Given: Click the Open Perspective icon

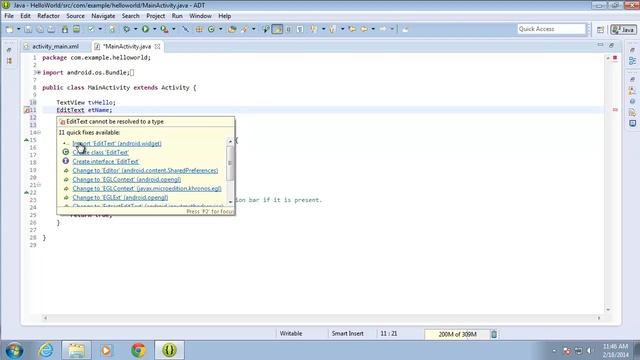Looking at the screenshot, I should (x=600, y=29).
